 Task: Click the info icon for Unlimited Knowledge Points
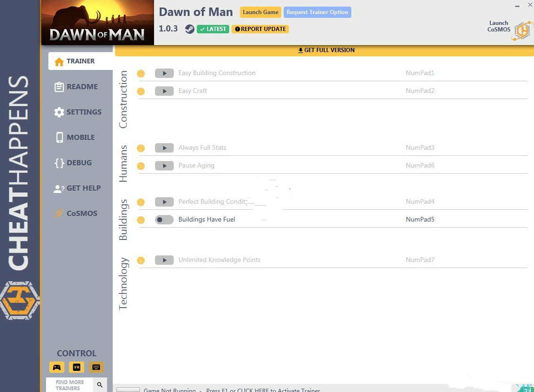tap(140, 260)
